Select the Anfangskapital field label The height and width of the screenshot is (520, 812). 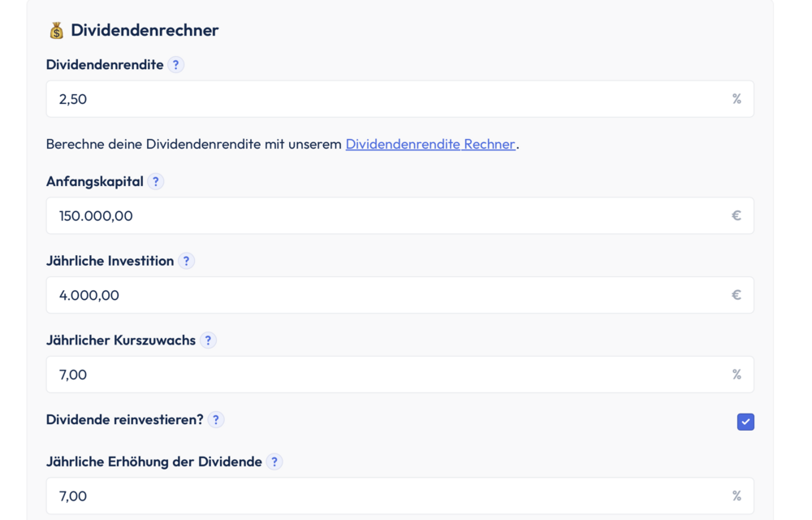coord(94,181)
